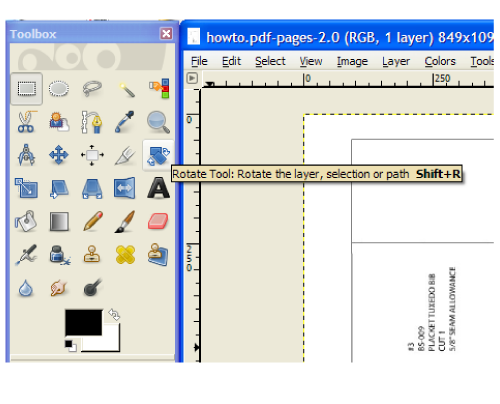The height and width of the screenshot is (404, 500).
Task: Select the Scale tool
Action: pos(26,188)
